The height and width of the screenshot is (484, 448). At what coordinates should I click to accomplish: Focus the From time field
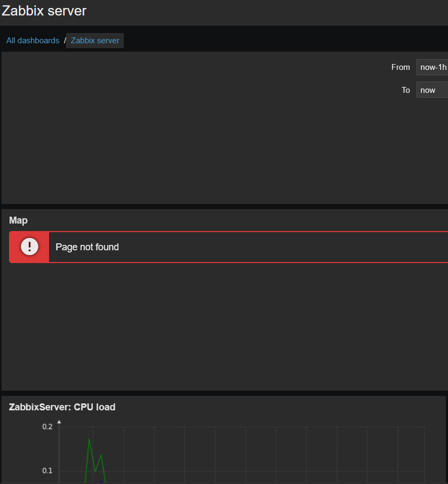432,67
